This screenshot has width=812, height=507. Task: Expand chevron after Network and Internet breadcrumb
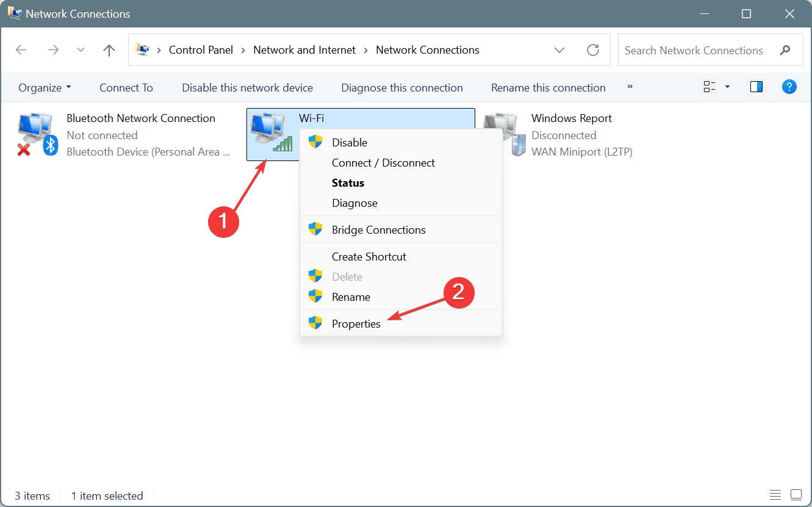pos(366,50)
